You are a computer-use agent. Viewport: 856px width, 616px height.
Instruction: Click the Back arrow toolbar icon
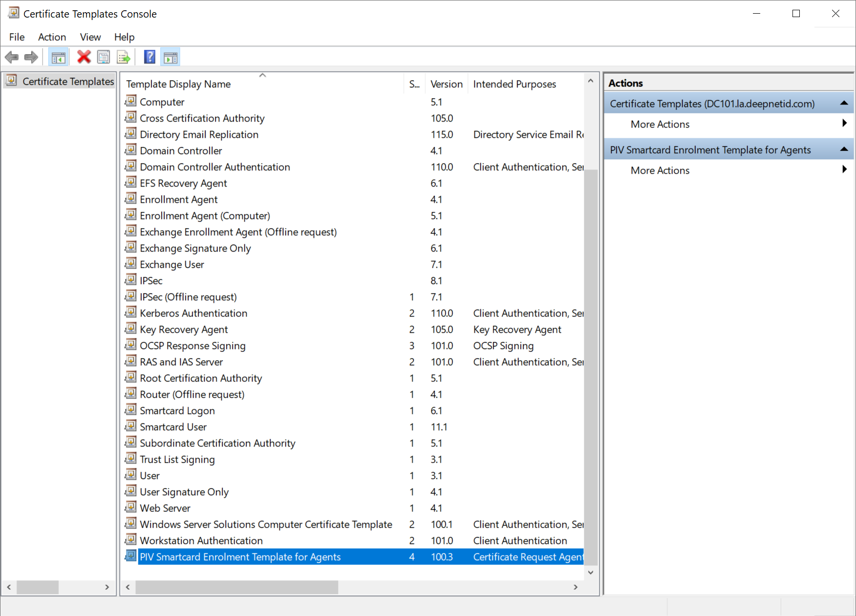click(x=12, y=58)
